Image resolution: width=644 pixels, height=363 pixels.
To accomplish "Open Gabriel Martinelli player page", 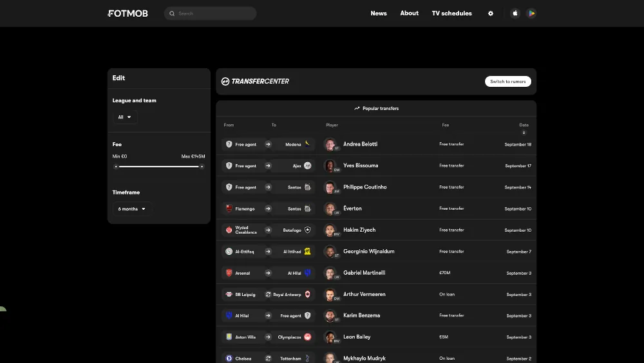I will [365, 273].
